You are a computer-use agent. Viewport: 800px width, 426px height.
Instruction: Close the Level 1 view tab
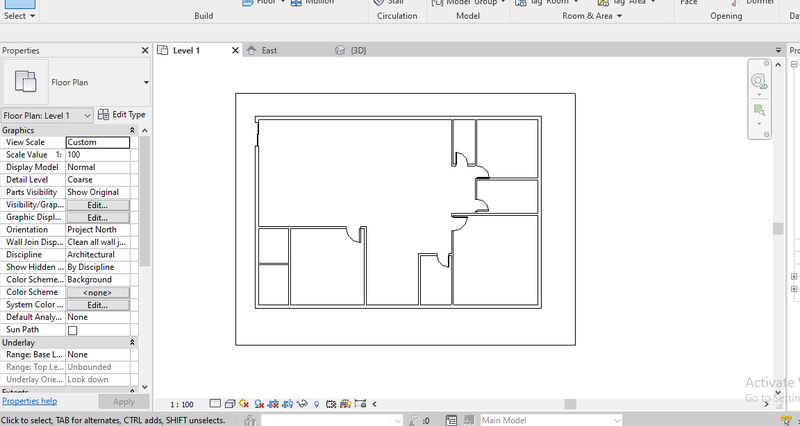pyautogui.click(x=235, y=50)
